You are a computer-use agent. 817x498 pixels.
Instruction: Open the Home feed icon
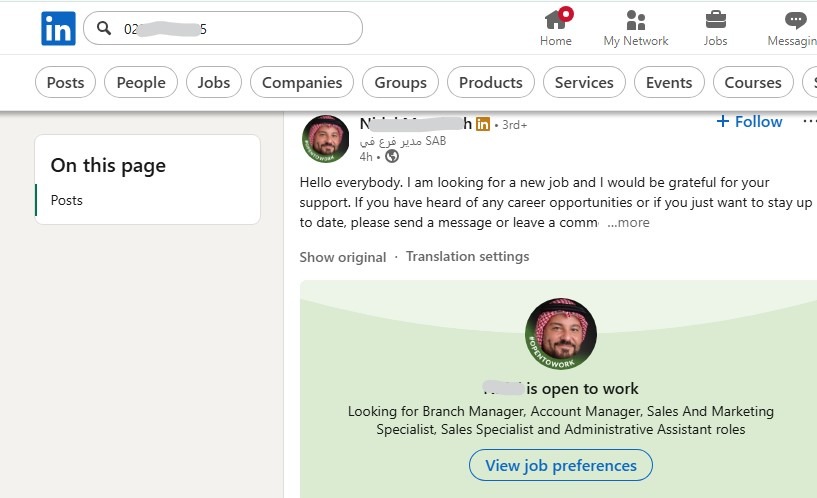[556, 20]
